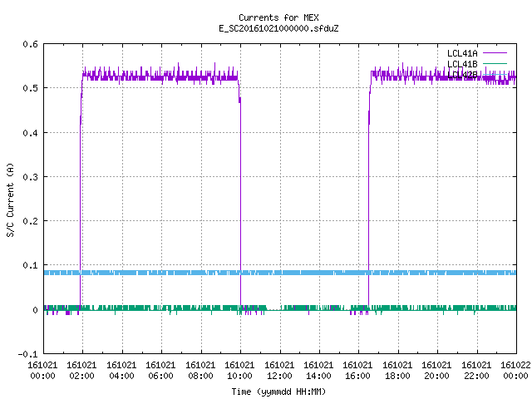Image resolution: width=532 pixels, height=399 pixels.
Task: Click the LCL41A legend label
Action: [x=462, y=53]
